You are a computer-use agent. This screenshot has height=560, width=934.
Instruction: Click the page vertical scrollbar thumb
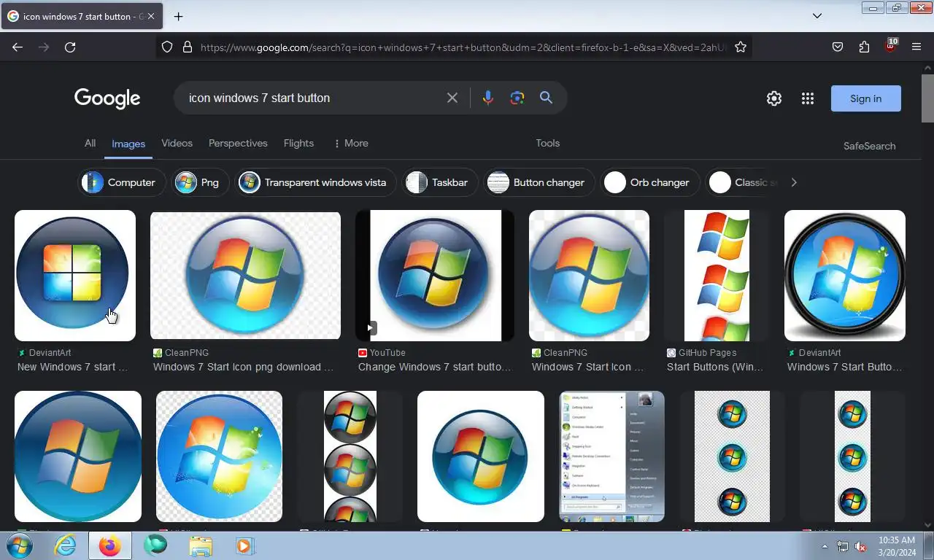[x=927, y=98]
